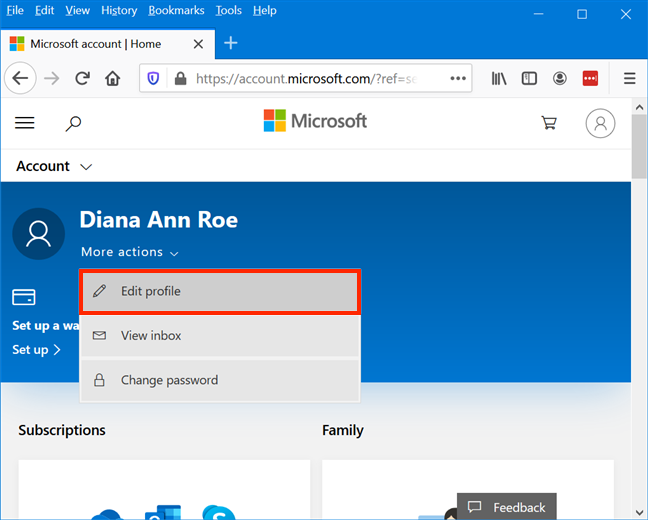The width and height of the screenshot is (648, 520).
Task: Open the Firefox application hamburger menu
Action: [629, 78]
